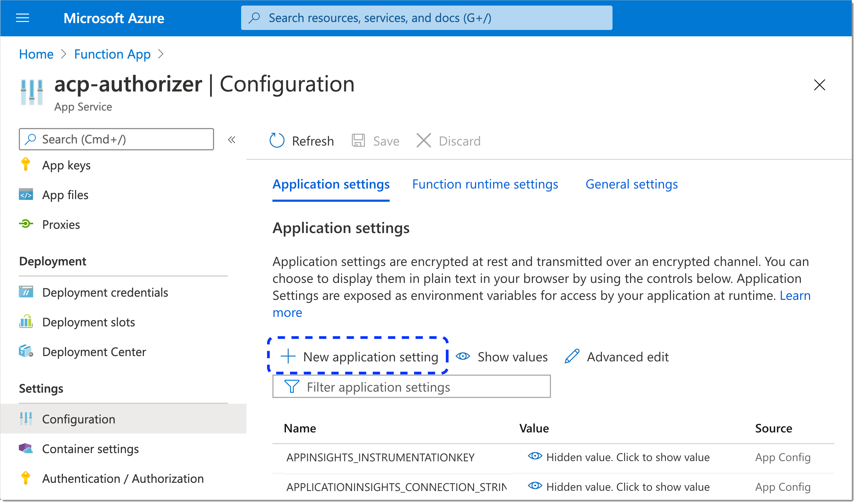Open Proxies
Viewport: 856px width, 504px height.
[x=61, y=225]
